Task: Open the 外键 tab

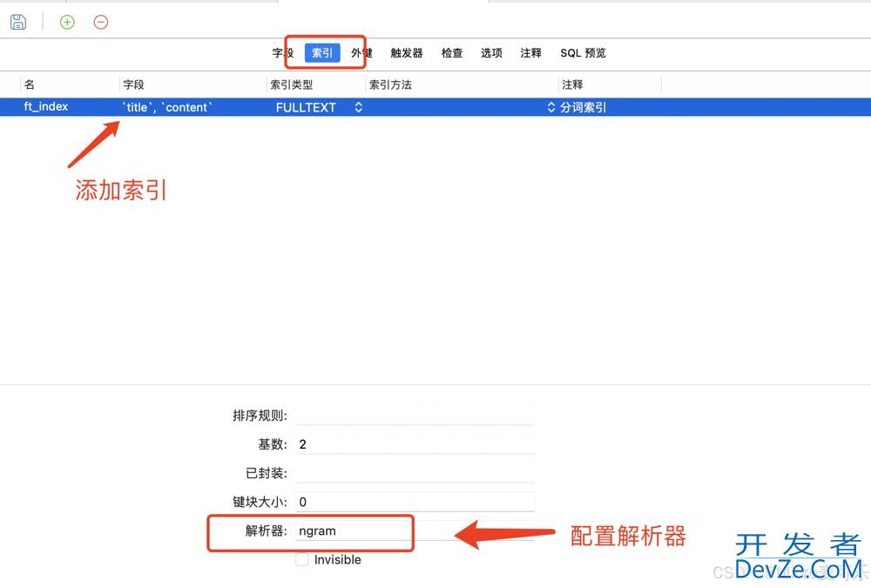Action: pos(361,53)
